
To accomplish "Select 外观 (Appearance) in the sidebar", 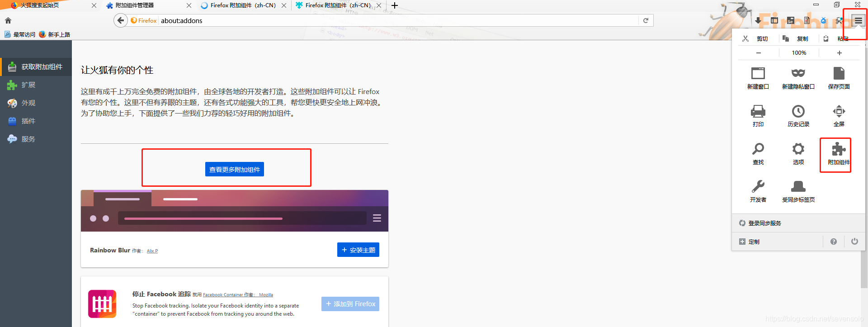I will coord(36,103).
